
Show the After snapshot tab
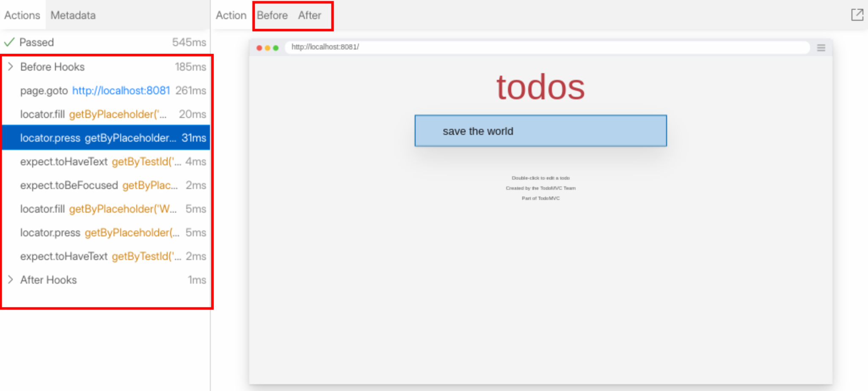pos(309,15)
